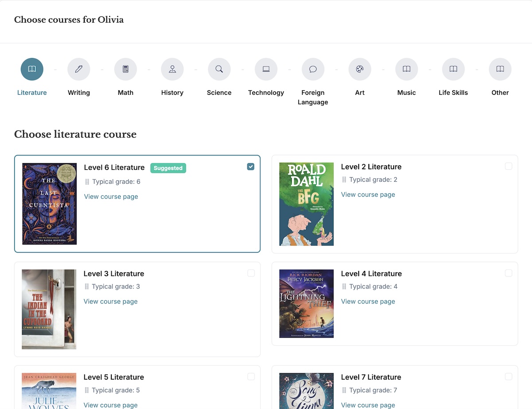Open Level 7 Literature View course page
The image size is (532, 409).
click(x=368, y=405)
